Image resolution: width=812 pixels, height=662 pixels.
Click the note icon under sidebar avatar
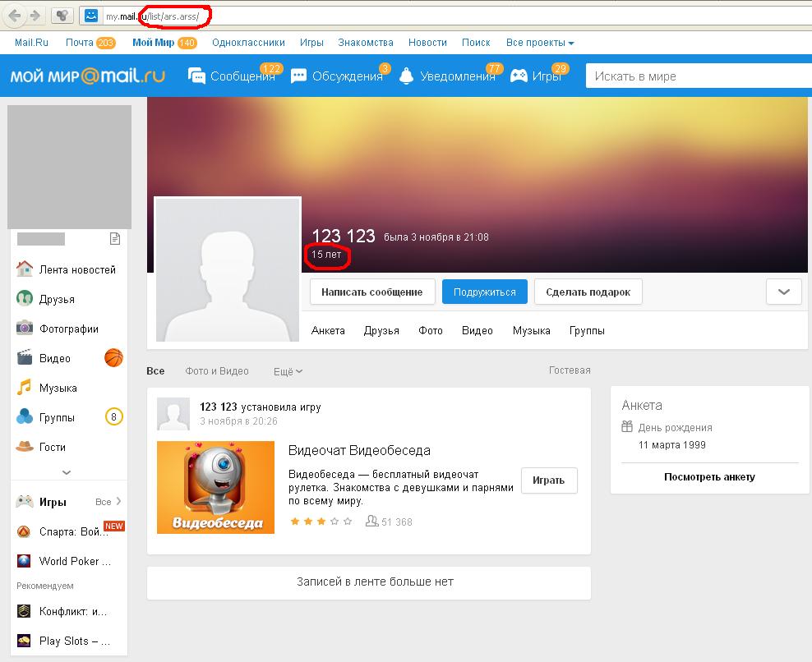pyautogui.click(x=115, y=239)
